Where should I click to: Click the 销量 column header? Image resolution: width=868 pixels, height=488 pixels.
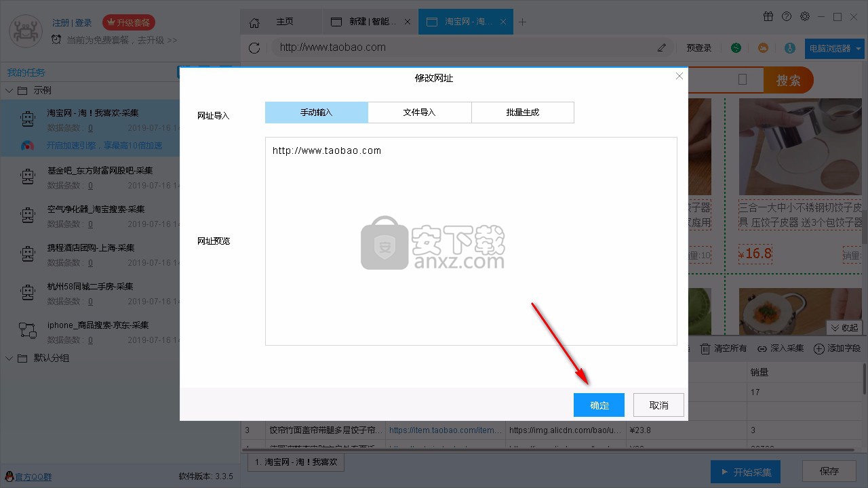point(804,372)
